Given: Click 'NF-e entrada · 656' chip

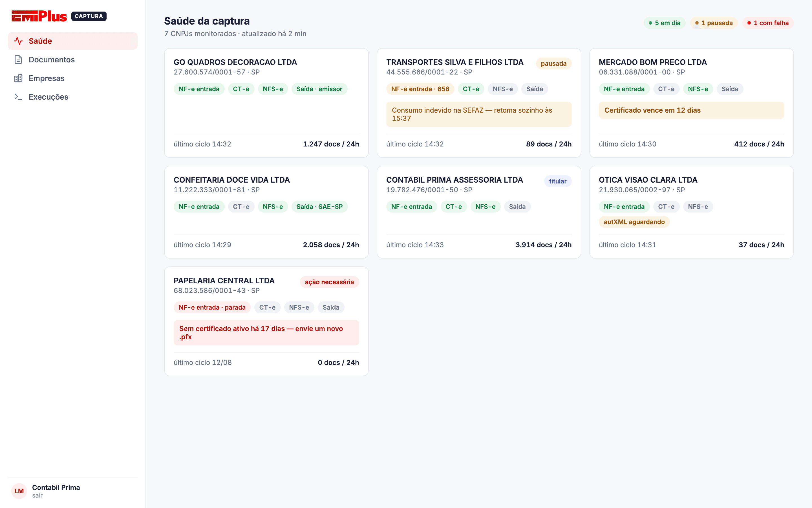Looking at the screenshot, I should pyautogui.click(x=420, y=89).
